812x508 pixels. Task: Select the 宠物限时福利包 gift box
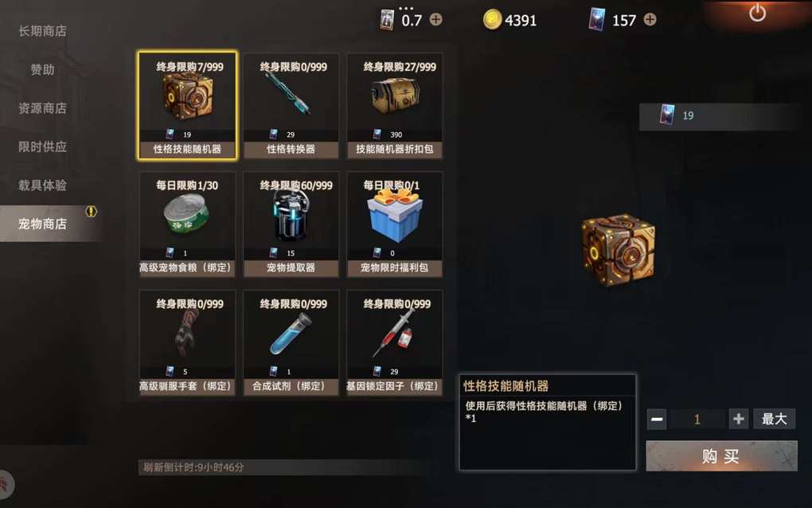pos(395,225)
